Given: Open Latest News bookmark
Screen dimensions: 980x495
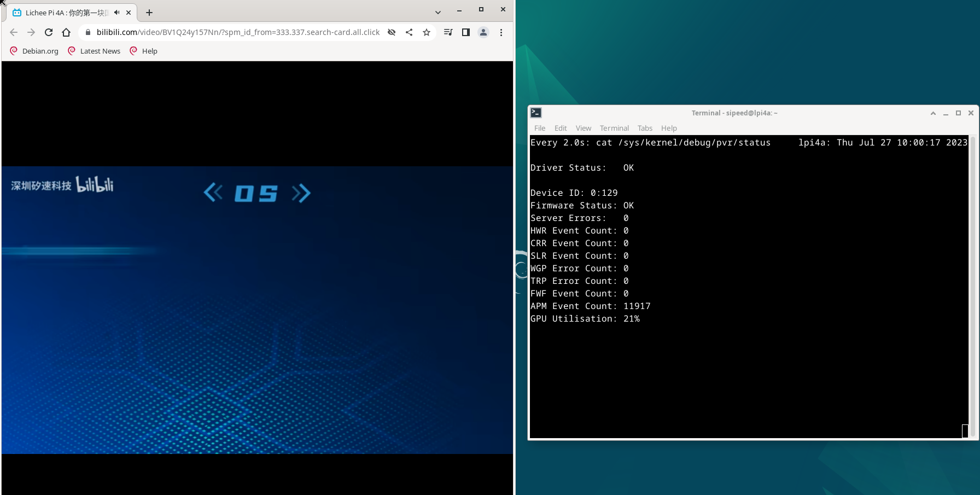Looking at the screenshot, I should 94,51.
